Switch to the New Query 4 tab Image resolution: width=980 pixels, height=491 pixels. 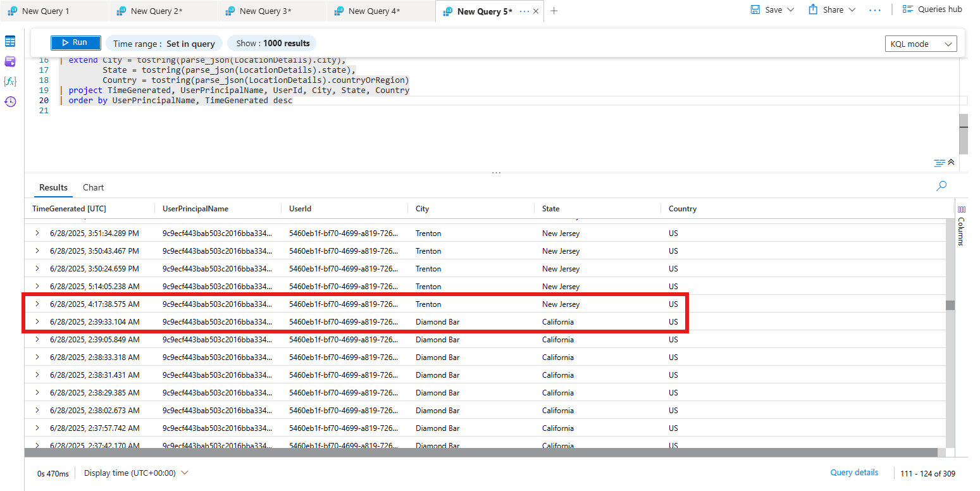[373, 11]
